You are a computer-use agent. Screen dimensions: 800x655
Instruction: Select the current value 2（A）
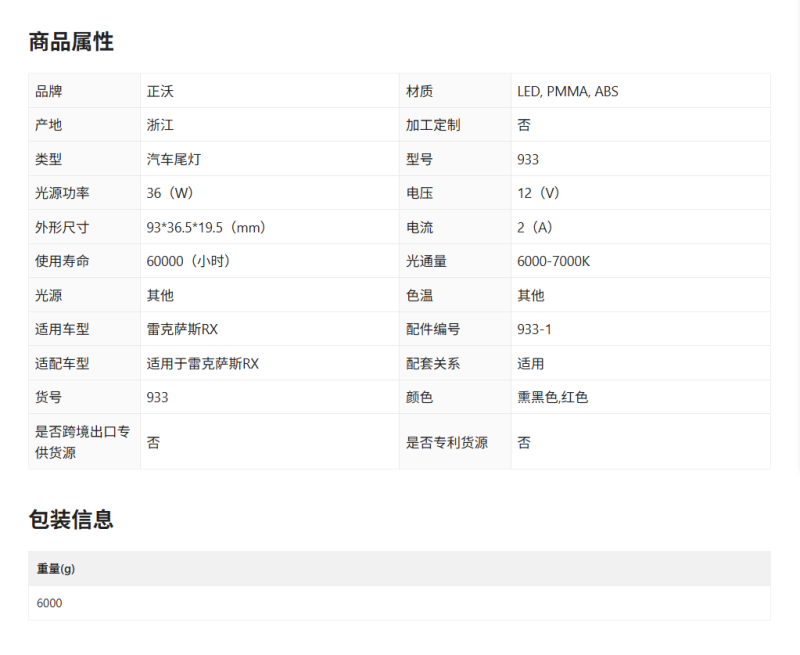click(x=535, y=228)
